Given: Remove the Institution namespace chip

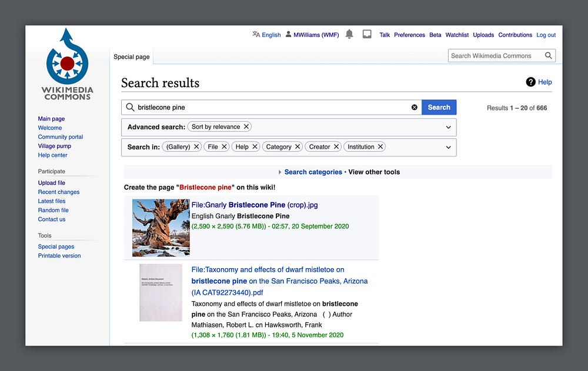Looking at the screenshot, I should tap(380, 146).
